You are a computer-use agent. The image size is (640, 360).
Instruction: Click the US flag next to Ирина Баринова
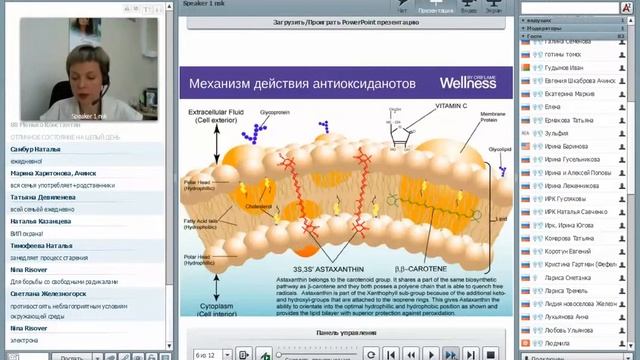pyautogui.click(x=526, y=147)
